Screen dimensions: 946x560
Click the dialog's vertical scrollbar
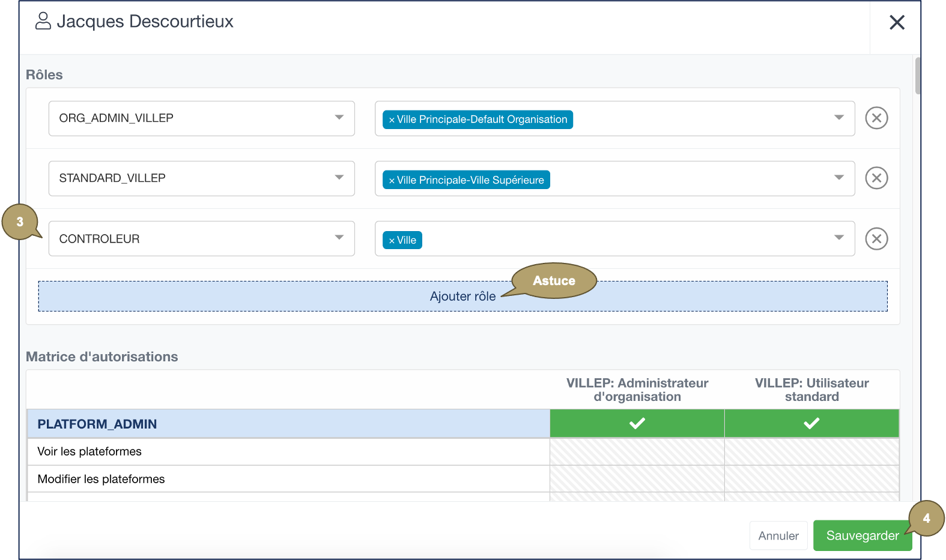pos(917,76)
